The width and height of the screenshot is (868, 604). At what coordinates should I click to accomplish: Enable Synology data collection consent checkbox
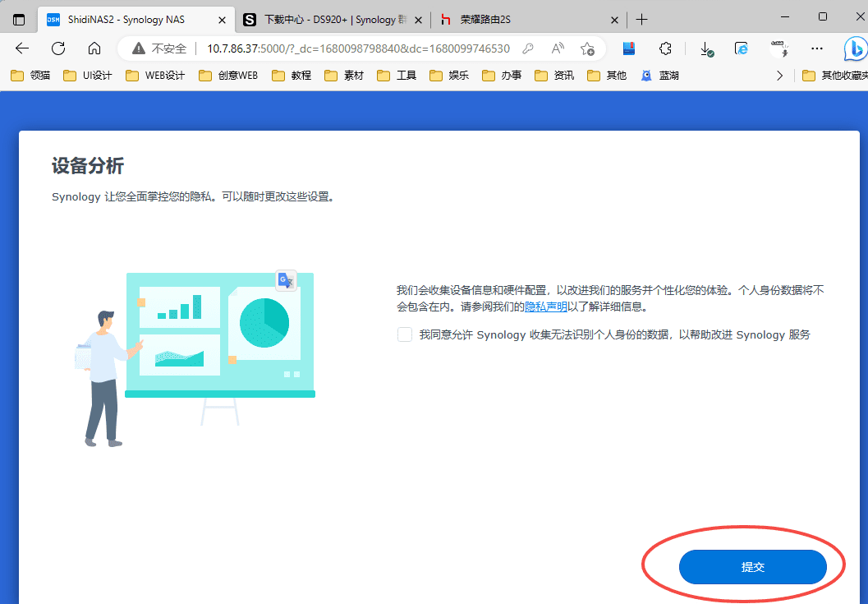point(404,334)
